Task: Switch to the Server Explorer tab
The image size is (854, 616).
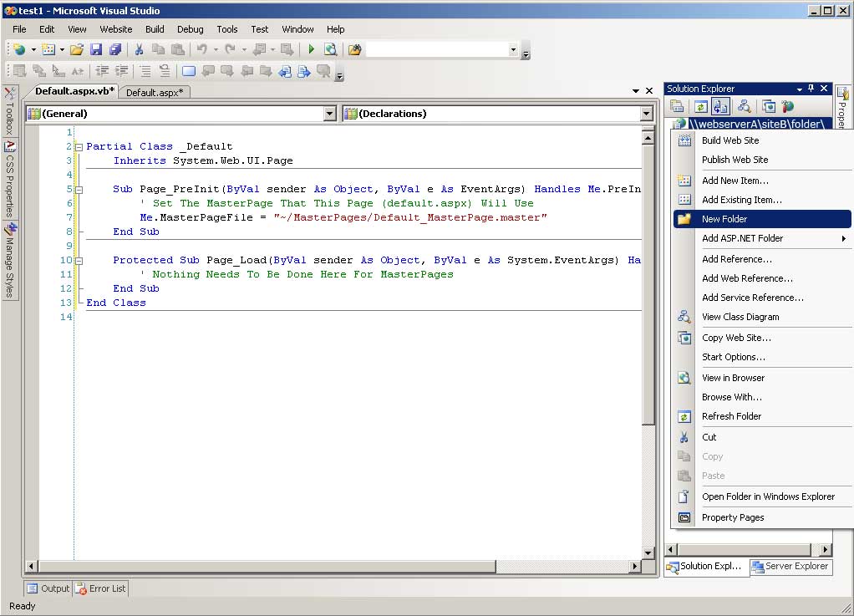Action: pos(790,567)
